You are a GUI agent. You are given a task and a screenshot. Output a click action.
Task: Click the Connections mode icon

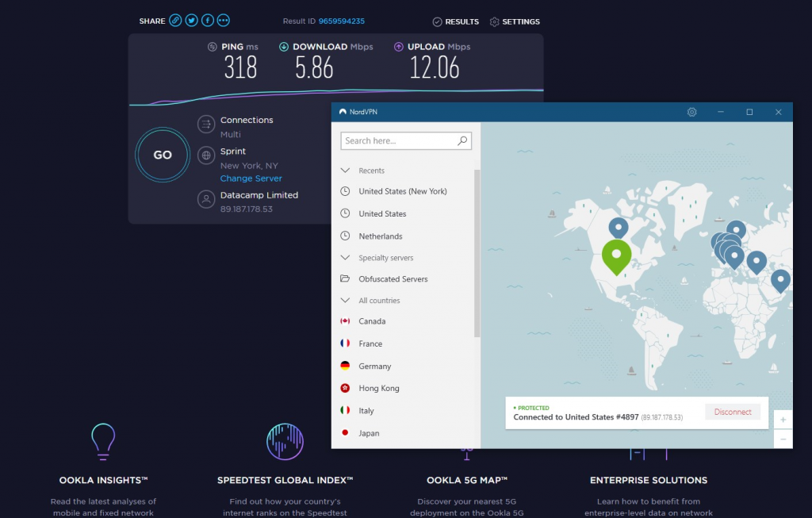(x=206, y=125)
